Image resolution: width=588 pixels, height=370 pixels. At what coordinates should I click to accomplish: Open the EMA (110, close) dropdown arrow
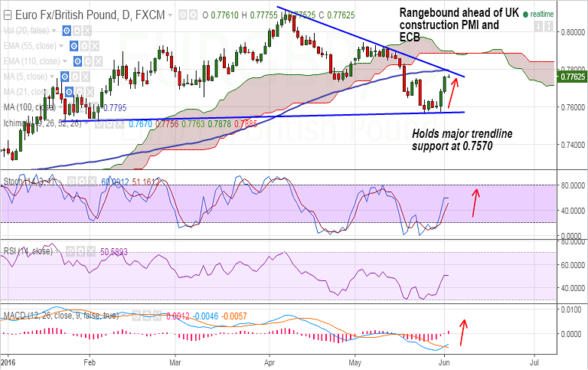pyautogui.click(x=65, y=61)
